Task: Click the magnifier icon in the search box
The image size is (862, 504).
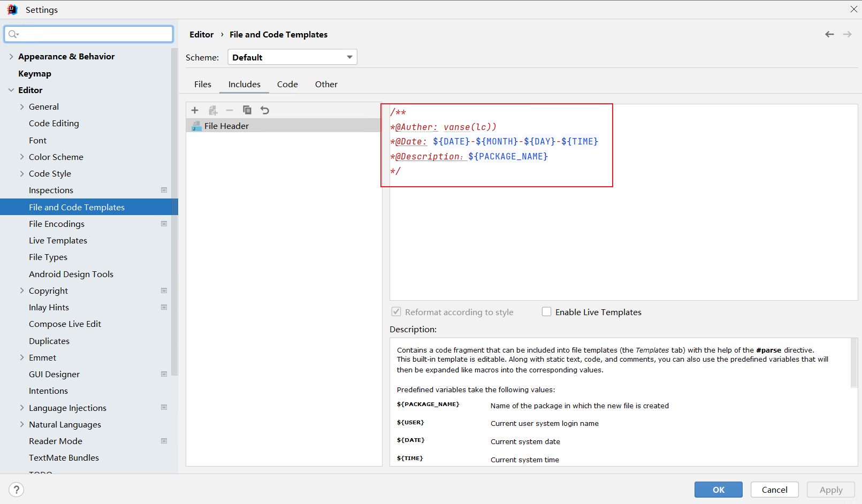Action: click(x=13, y=34)
